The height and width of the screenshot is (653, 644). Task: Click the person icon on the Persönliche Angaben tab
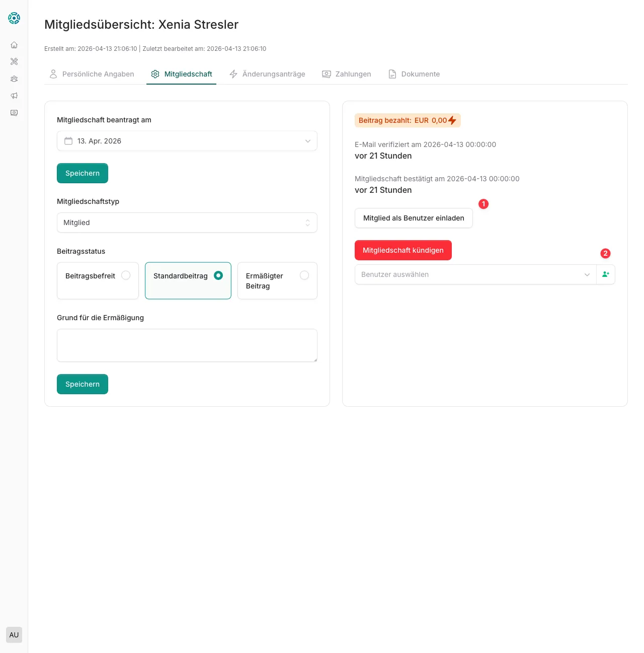(x=53, y=74)
